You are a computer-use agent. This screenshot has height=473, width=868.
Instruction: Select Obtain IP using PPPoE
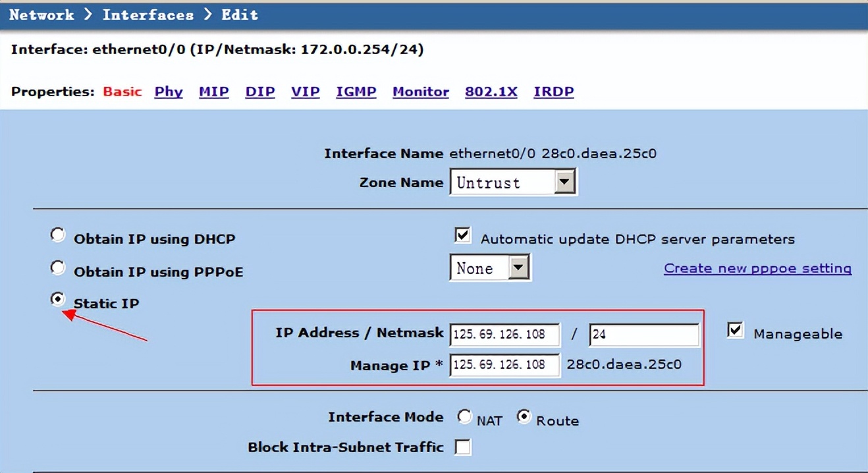tap(58, 267)
